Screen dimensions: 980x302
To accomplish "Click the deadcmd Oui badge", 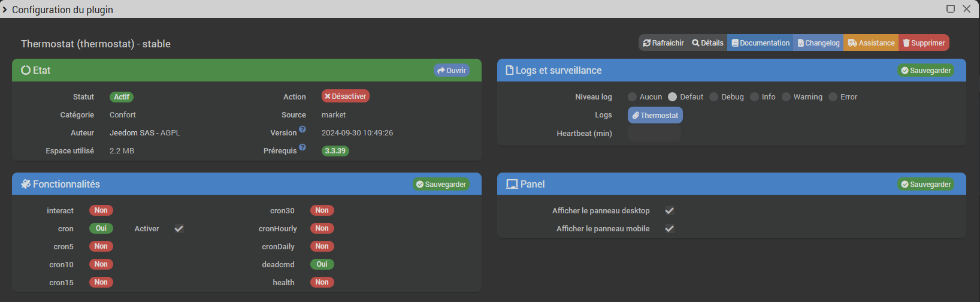I will click(x=322, y=264).
